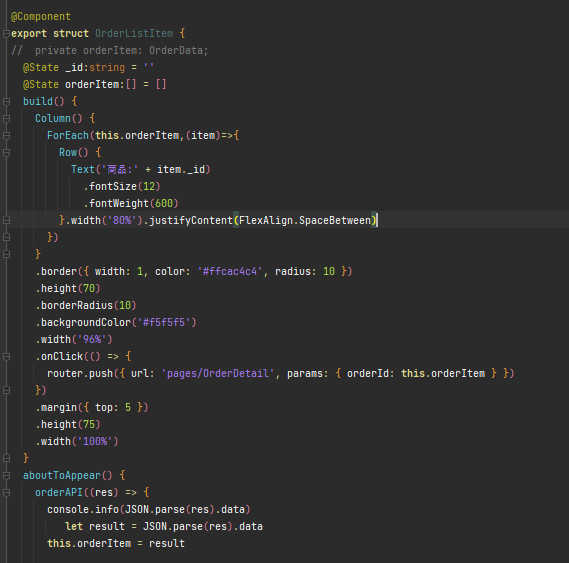
Task: Click the .fontSize(12) modifier
Action: click(x=122, y=187)
